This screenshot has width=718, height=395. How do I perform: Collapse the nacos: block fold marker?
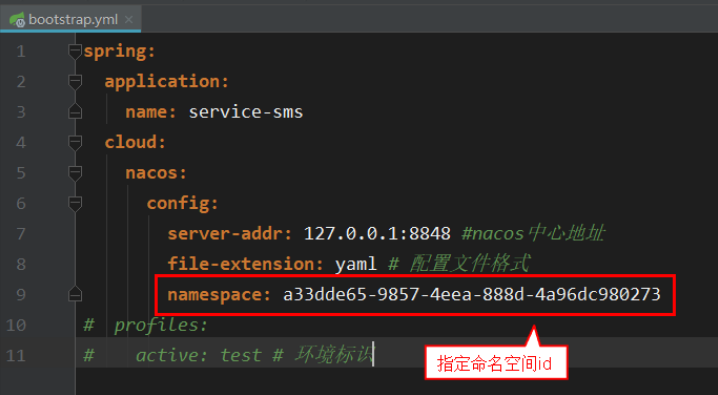(75, 173)
